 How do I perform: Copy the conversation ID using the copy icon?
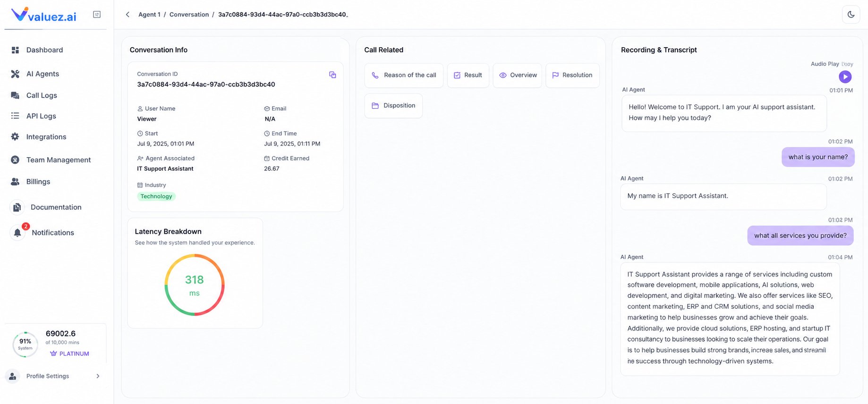tap(332, 75)
